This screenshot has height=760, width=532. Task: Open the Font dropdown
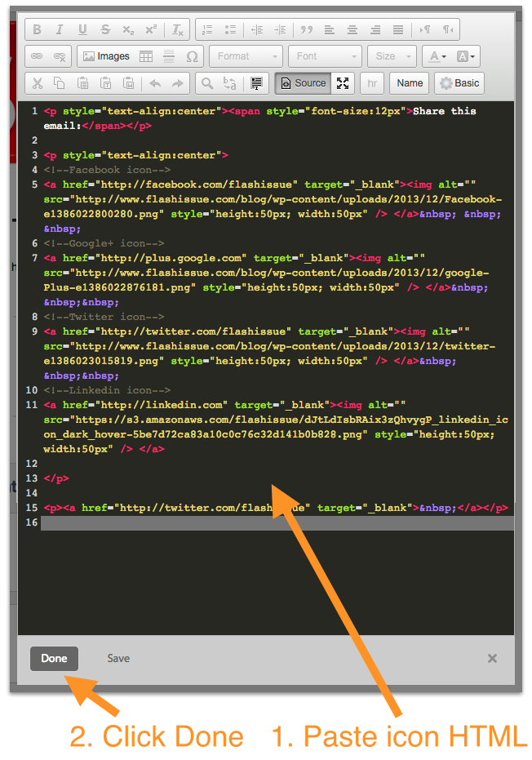point(325,56)
